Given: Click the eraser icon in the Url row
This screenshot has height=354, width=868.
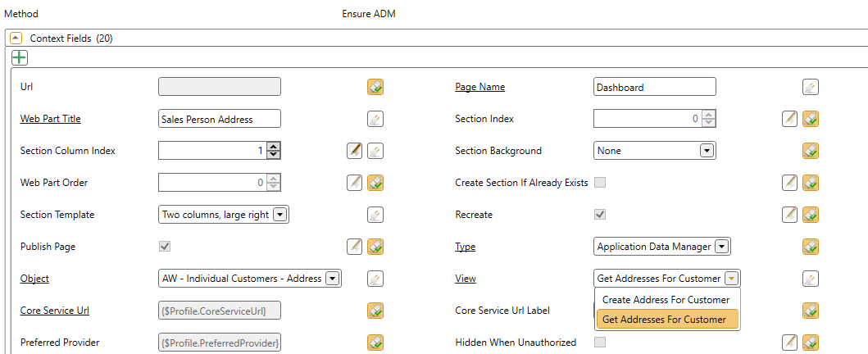Looking at the screenshot, I should tap(375, 87).
